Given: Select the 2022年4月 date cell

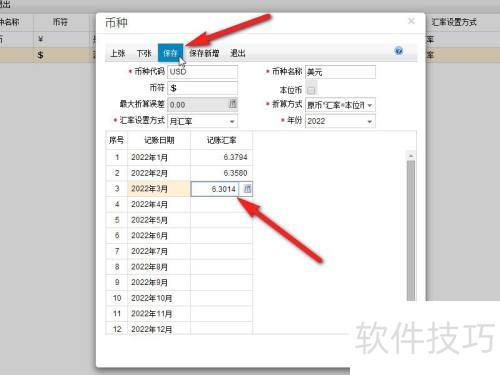Looking at the screenshot, I should point(159,204).
